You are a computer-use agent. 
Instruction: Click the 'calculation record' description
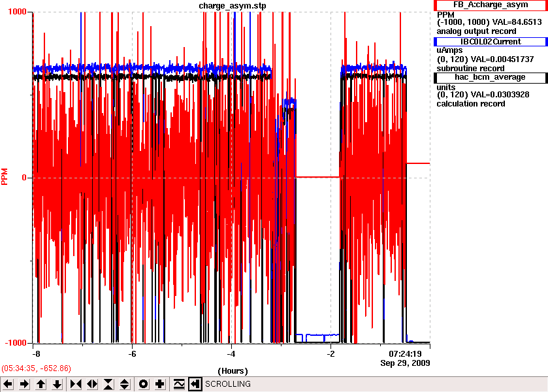pyautogui.click(x=471, y=104)
